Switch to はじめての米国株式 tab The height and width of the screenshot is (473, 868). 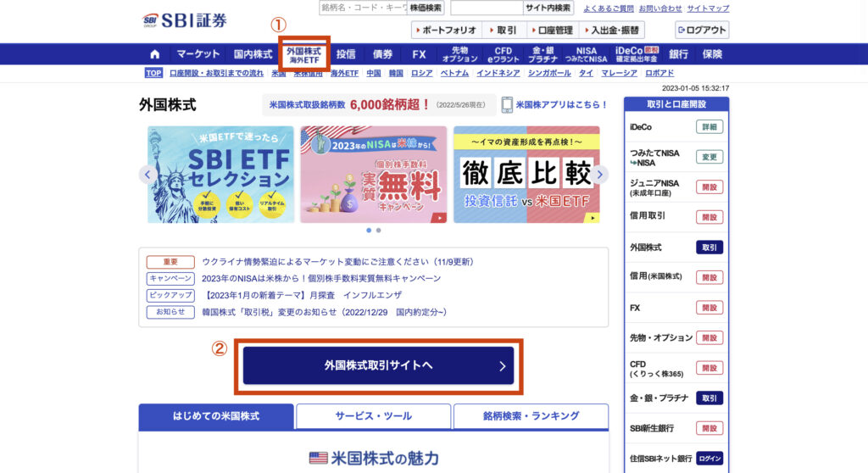(216, 416)
